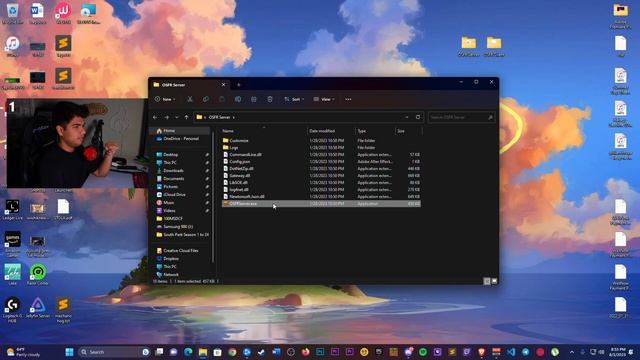
Task: Open the Windows Start menu
Action: pos(69,352)
